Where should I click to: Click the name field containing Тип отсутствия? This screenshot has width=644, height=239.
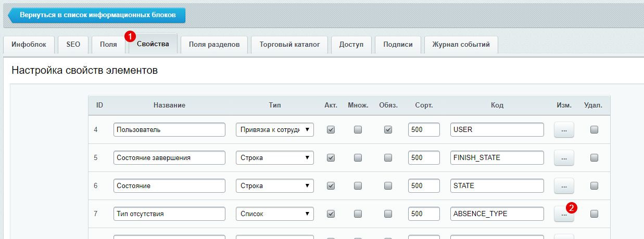(x=169, y=214)
